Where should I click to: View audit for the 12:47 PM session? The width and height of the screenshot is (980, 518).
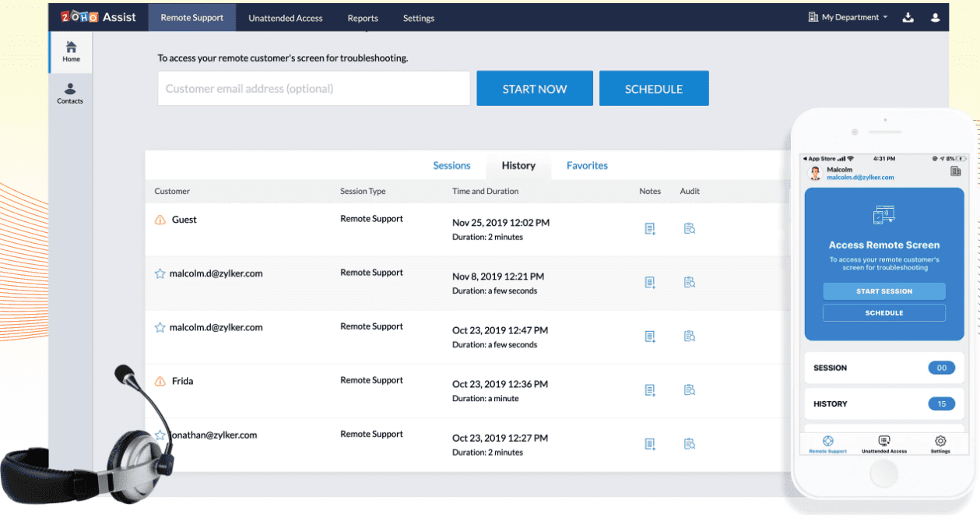(690, 336)
